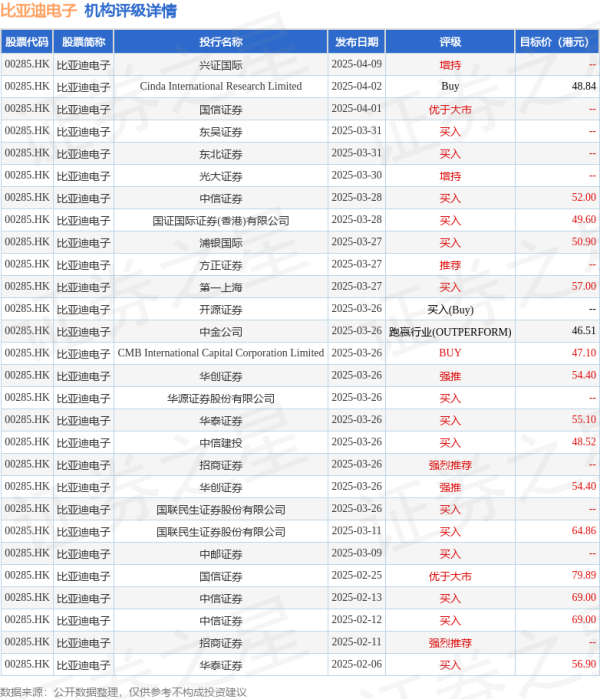The image size is (600, 699).
Task: Click the 50.90 target price
Action: [x=584, y=242]
